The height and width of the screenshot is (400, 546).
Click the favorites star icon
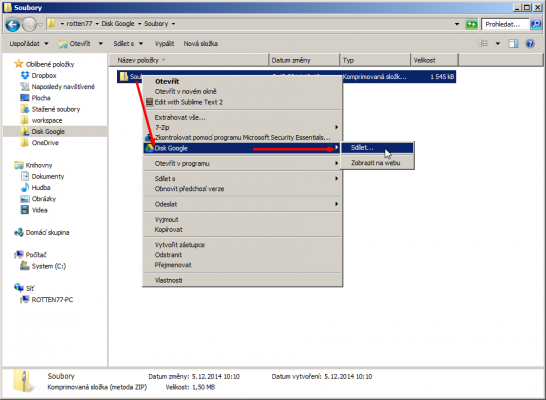pyautogui.click(x=18, y=64)
